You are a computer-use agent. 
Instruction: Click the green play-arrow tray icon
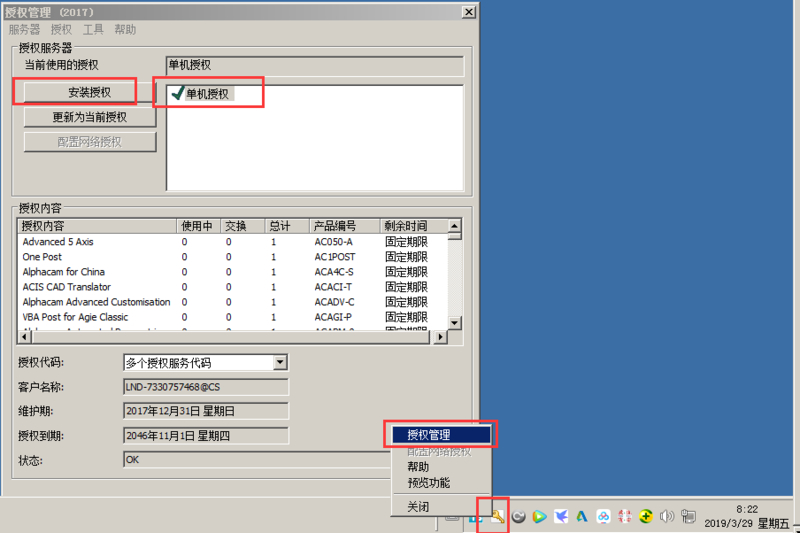click(x=540, y=516)
